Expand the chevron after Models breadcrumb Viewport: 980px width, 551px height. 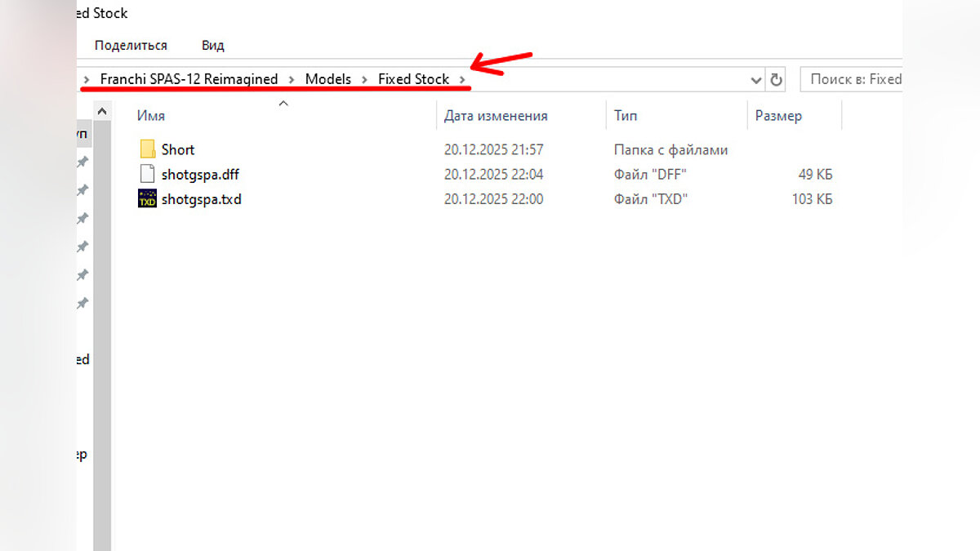tap(364, 79)
